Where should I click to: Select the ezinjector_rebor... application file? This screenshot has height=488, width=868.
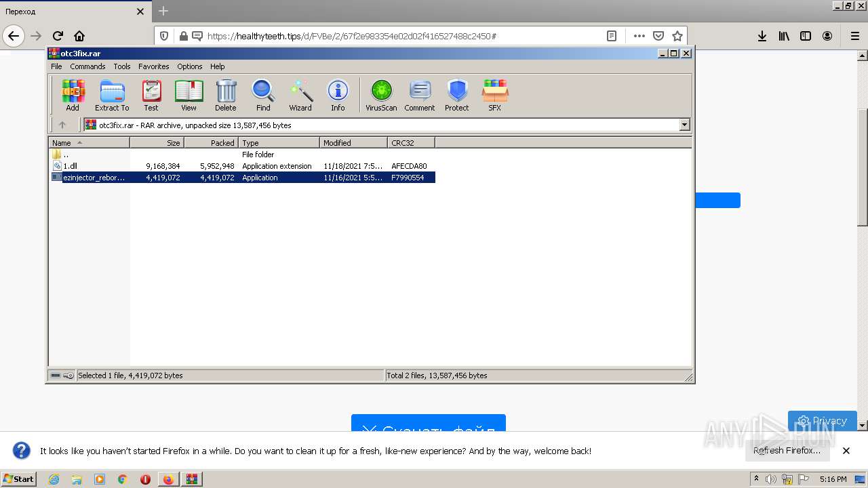pyautogui.click(x=242, y=178)
